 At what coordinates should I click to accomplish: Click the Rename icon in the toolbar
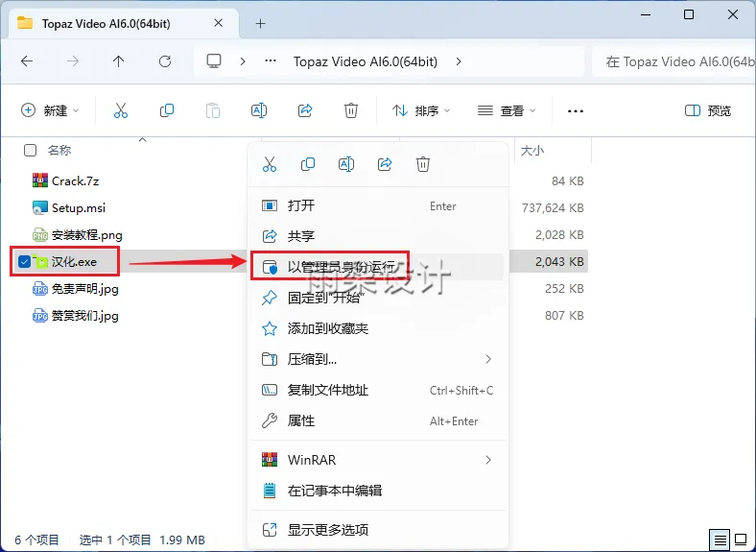pyautogui.click(x=259, y=111)
